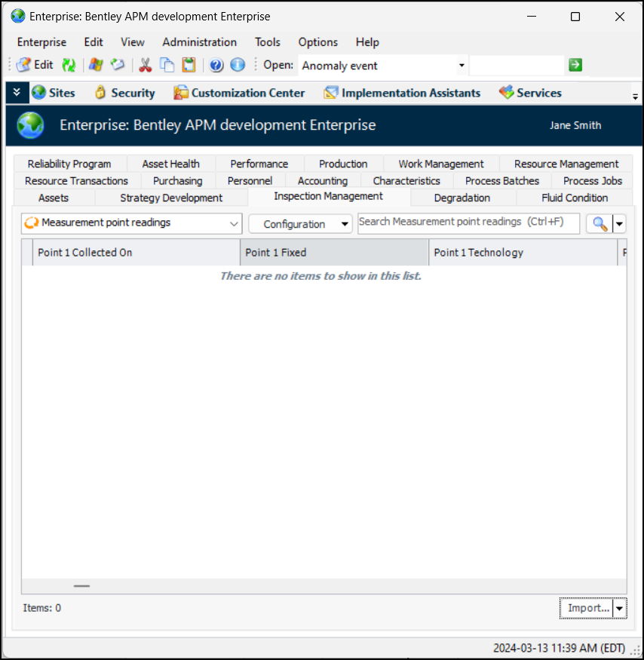Click the Search Measurement point readings field
This screenshot has width=644, height=660.
tap(468, 223)
